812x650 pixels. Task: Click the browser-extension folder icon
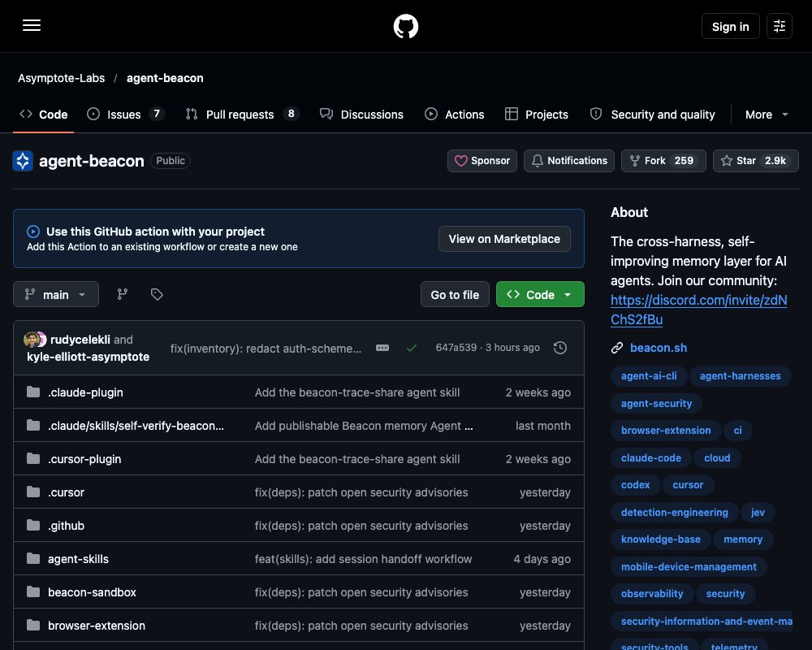click(33, 625)
